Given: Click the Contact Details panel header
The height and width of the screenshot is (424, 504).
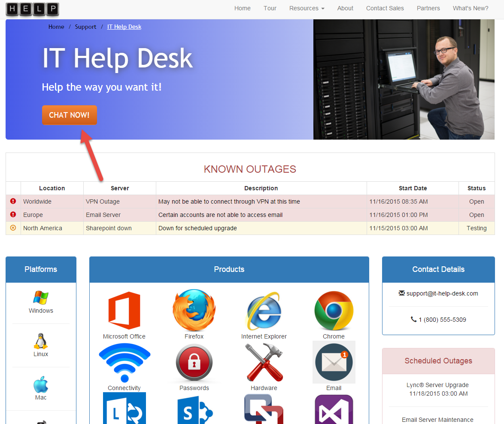Looking at the screenshot, I should point(438,269).
